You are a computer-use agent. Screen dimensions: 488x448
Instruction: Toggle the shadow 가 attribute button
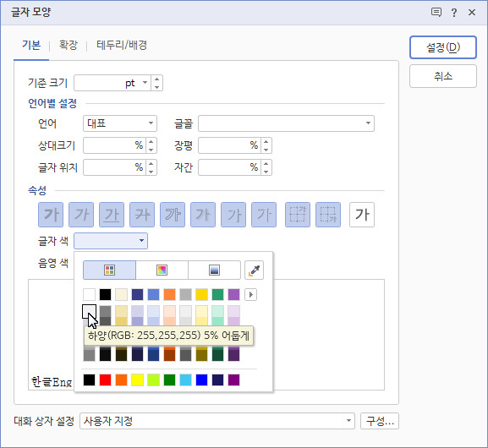(203, 215)
